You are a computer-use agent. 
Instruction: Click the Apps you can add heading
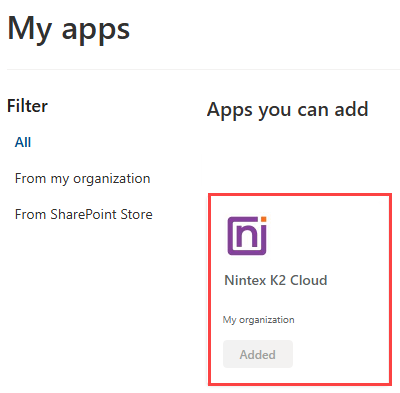tap(288, 110)
